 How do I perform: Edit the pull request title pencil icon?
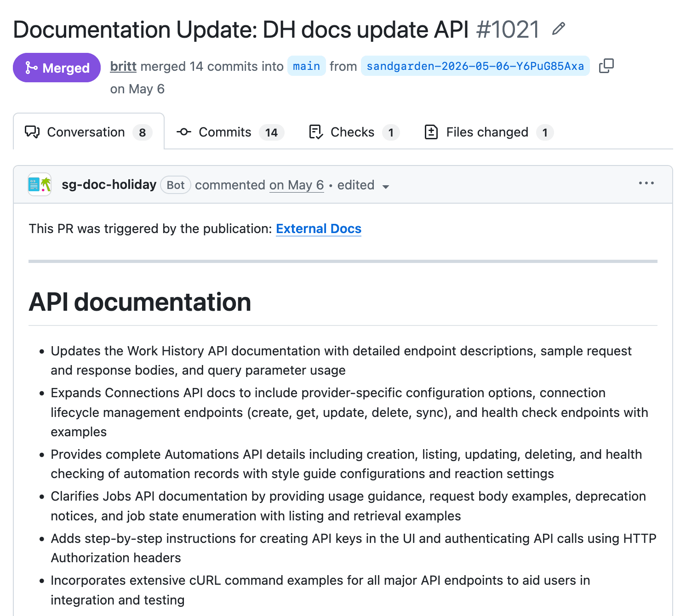point(558,29)
